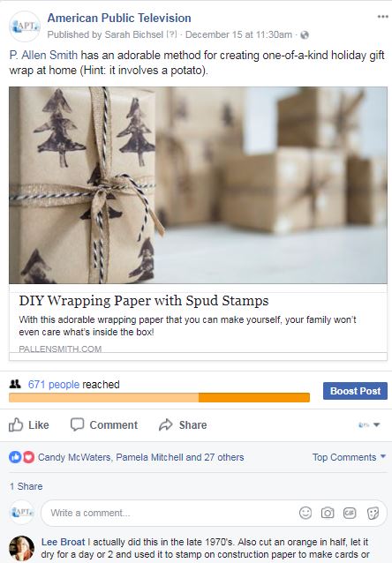Click the emoji smiley icon in comment box
This screenshot has height=563, width=392.
(x=305, y=513)
